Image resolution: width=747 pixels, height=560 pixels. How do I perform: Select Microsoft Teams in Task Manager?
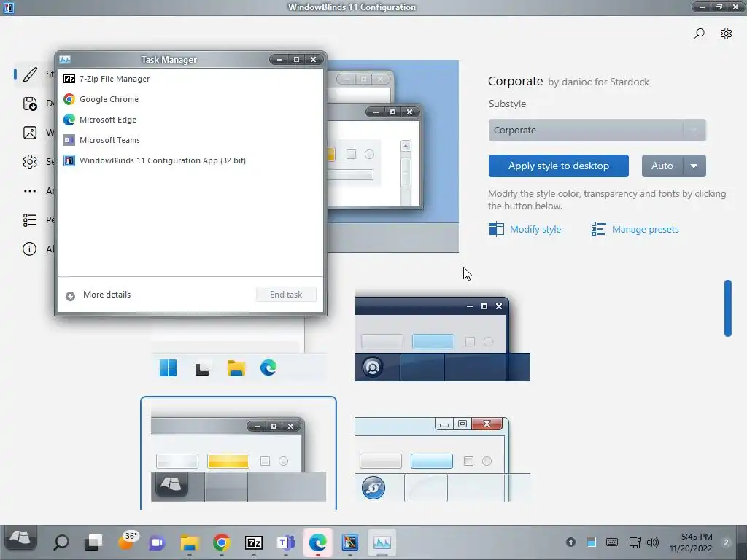(x=190, y=140)
